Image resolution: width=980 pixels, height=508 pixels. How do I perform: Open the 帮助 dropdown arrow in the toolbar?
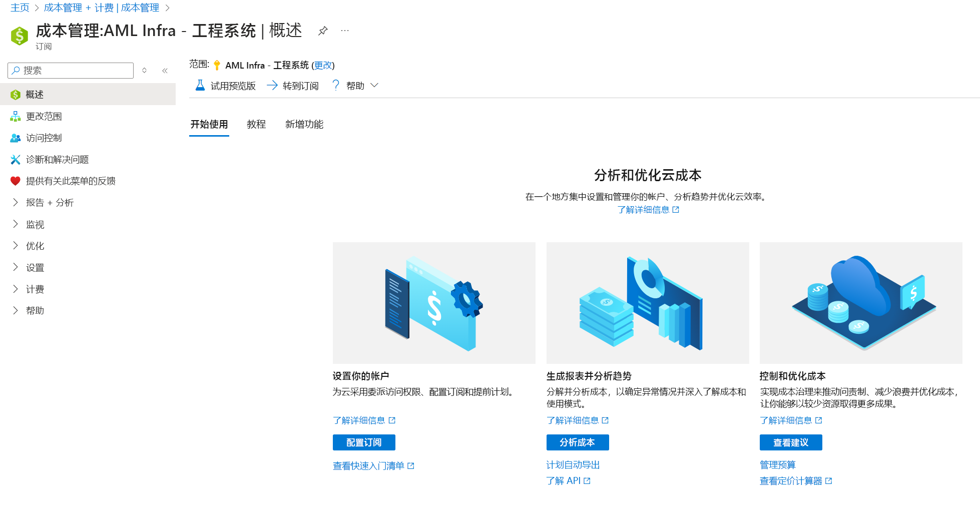(374, 86)
